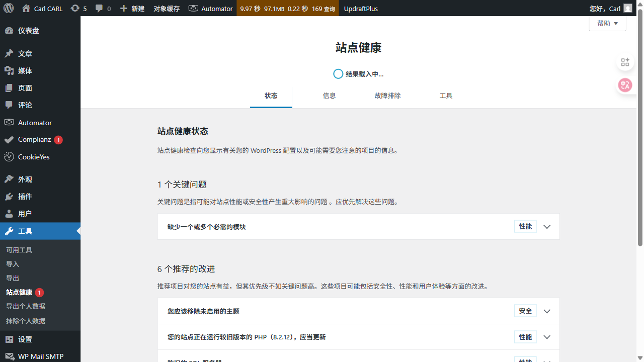Click the CookieYes icon in the sidebar

click(x=8, y=156)
